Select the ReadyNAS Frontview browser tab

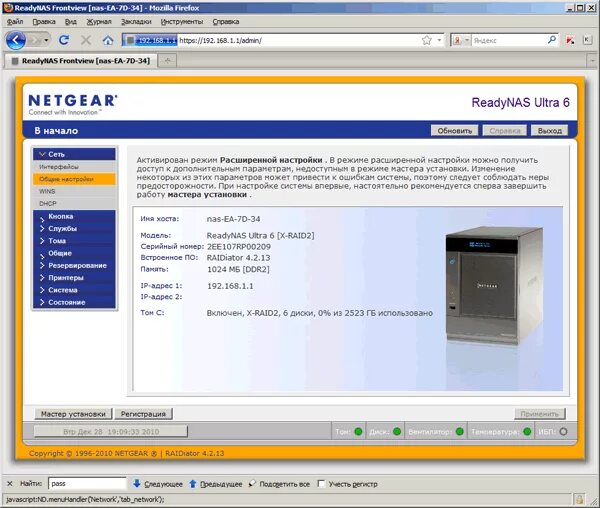[81, 61]
